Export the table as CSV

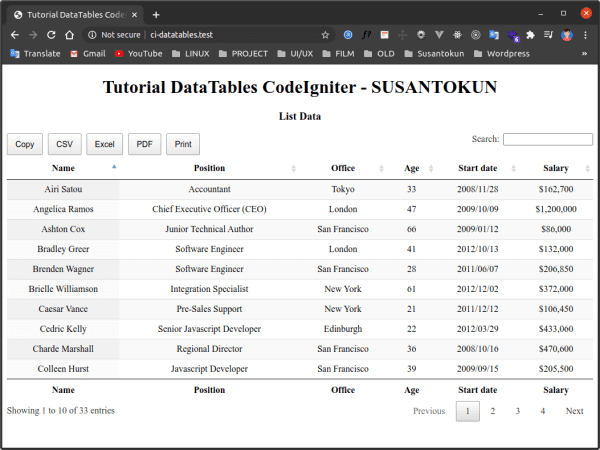65,144
